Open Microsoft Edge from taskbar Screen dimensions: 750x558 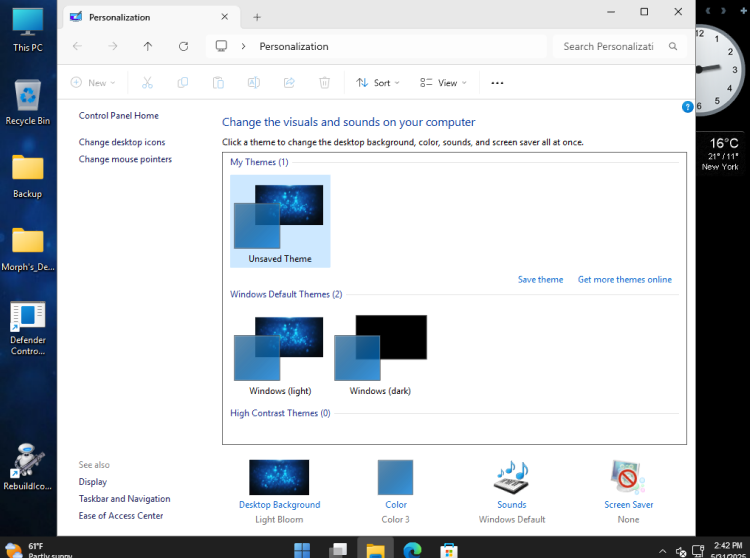[412, 550]
